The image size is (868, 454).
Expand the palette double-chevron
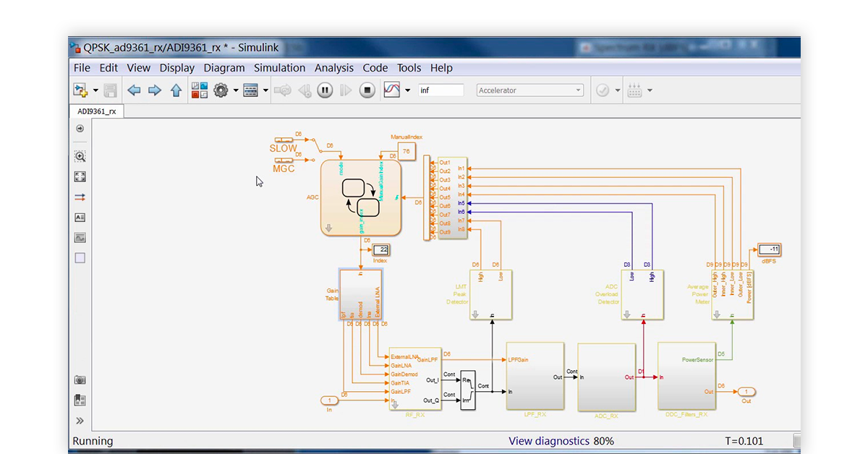(80, 421)
